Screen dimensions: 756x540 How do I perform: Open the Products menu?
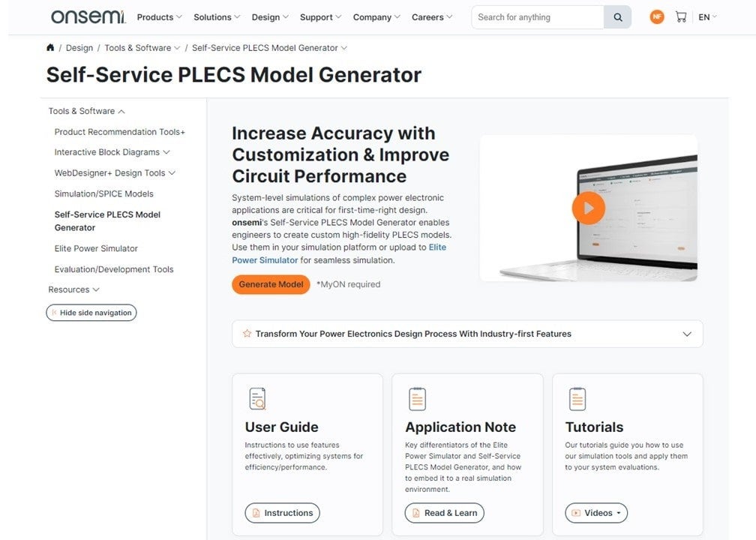[x=159, y=17]
